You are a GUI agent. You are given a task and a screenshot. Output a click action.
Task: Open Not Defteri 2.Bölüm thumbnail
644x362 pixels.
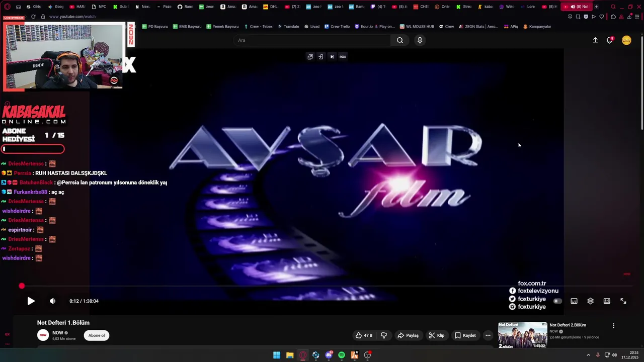coord(522,335)
